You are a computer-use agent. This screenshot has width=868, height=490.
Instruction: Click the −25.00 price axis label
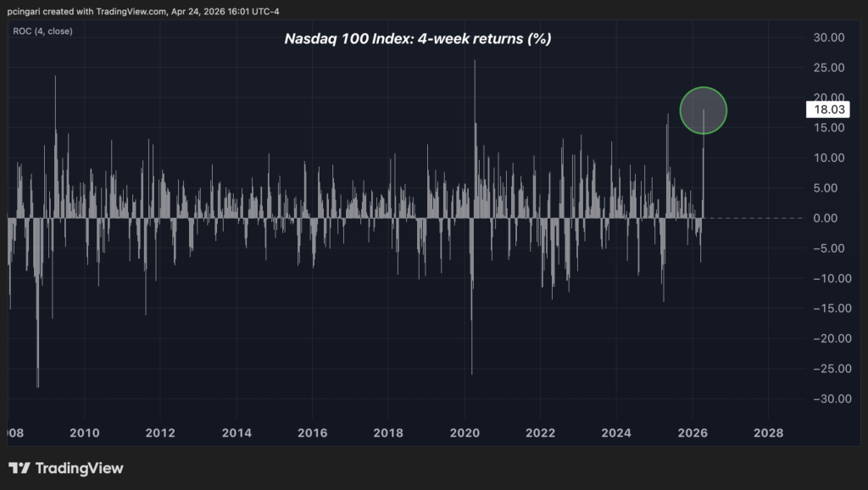coord(832,369)
